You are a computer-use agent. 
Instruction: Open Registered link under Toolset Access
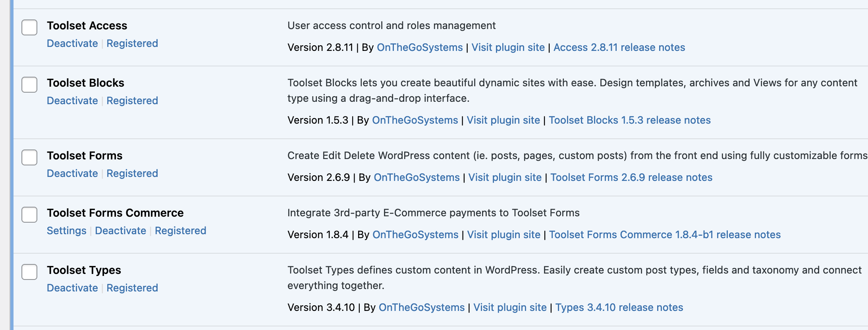coord(132,43)
